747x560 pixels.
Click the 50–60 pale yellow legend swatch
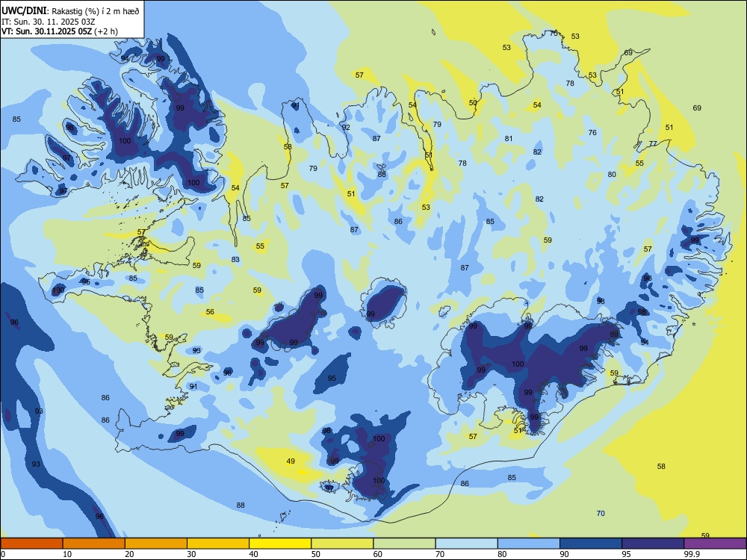coord(343,544)
